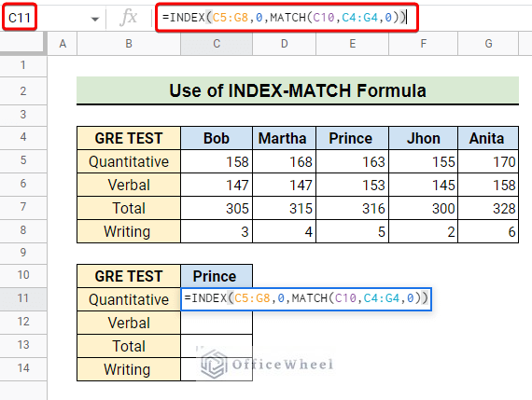Select the 'Martha' header cell
Image resolution: width=532 pixels, height=400 pixels.
[284, 138]
